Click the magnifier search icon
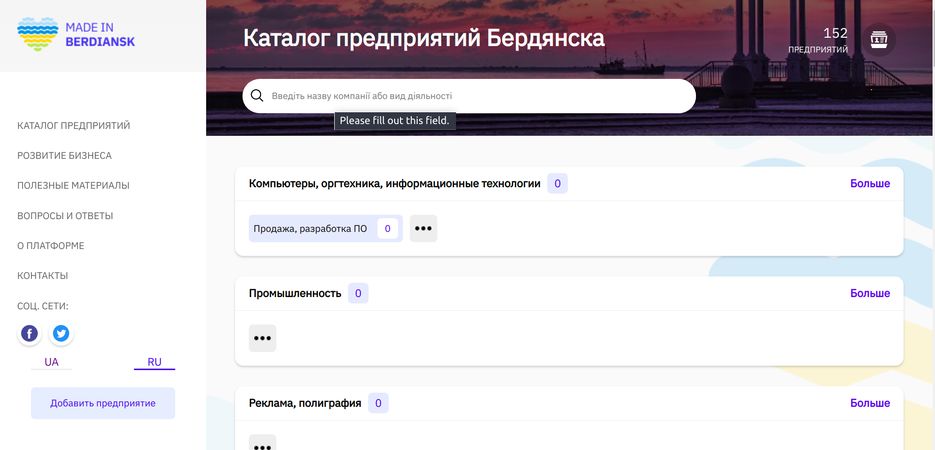The image size is (935, 450). tap(257, 96)
